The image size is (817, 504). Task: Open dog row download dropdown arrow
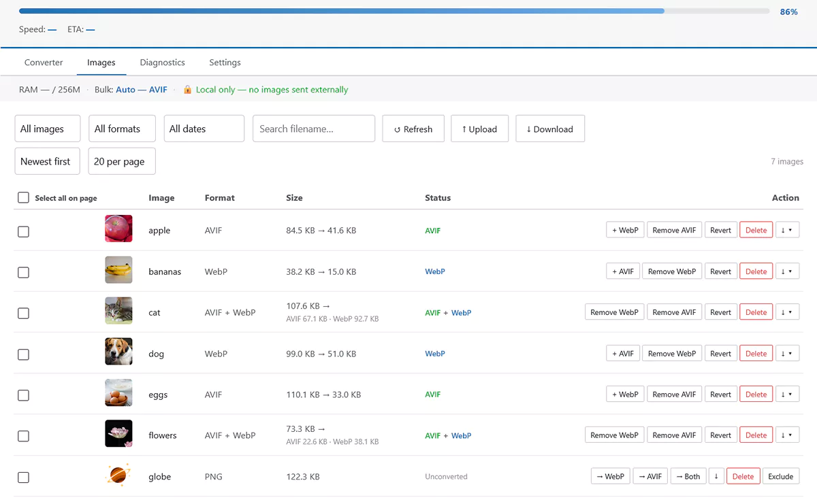pyautogui.click(x=787, y=354)
